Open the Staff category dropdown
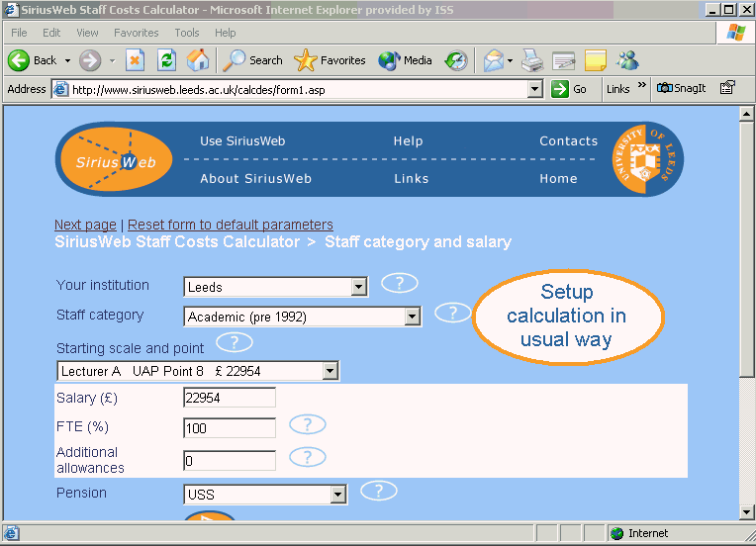Image resolution: width=756 pixels, height=546 pixels. [x=413, y=318]
